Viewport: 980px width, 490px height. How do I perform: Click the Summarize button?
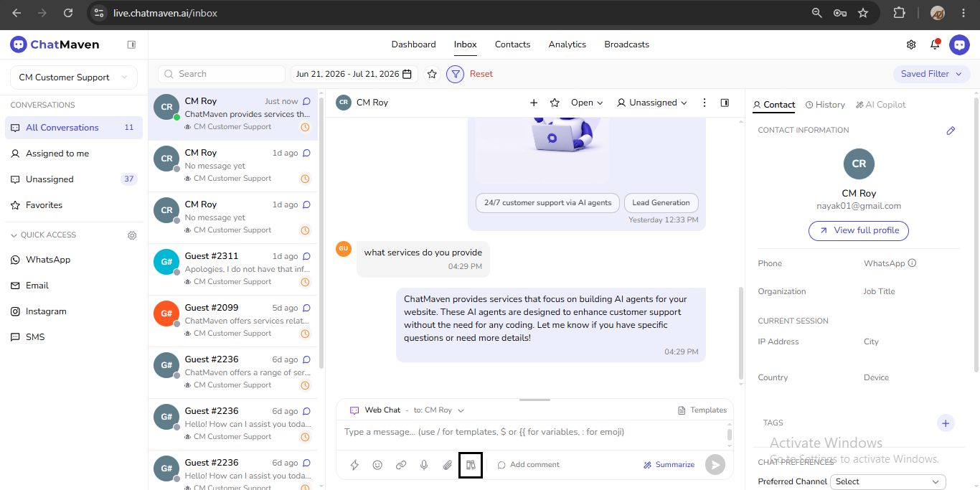tap(669, 465)
